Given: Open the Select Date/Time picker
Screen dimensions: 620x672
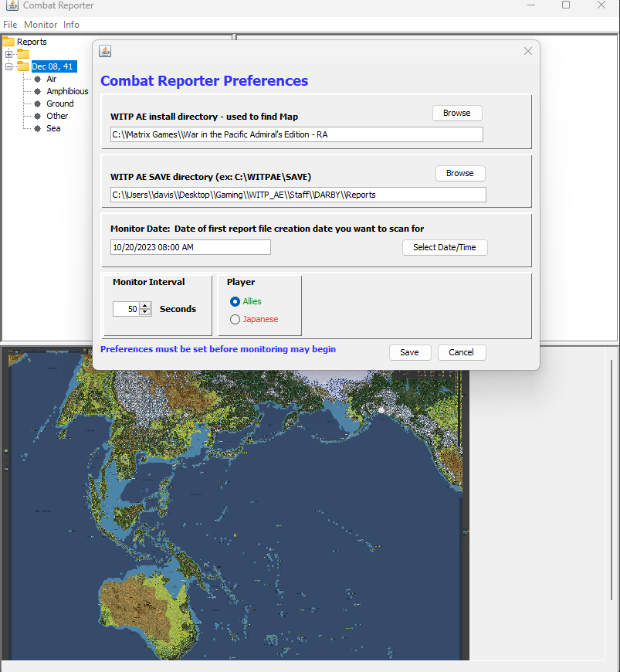Looking at the screenshot, I should [445, 247].
